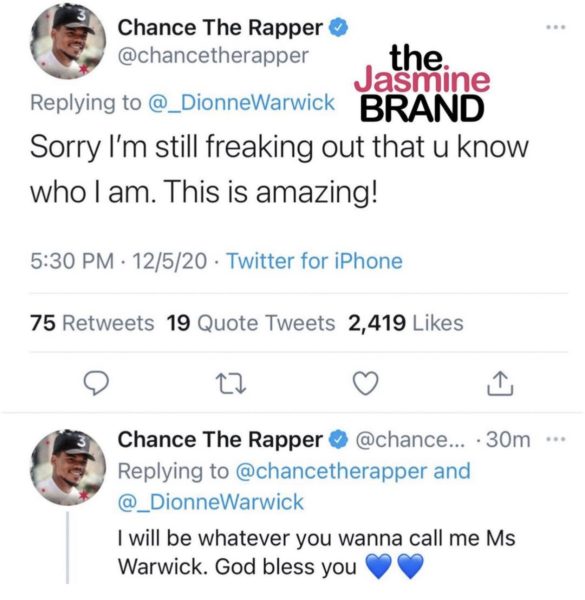Screen dimensions: 585x600
Task: View the 19 Quote Tweets list
Action: click(251, 323)
